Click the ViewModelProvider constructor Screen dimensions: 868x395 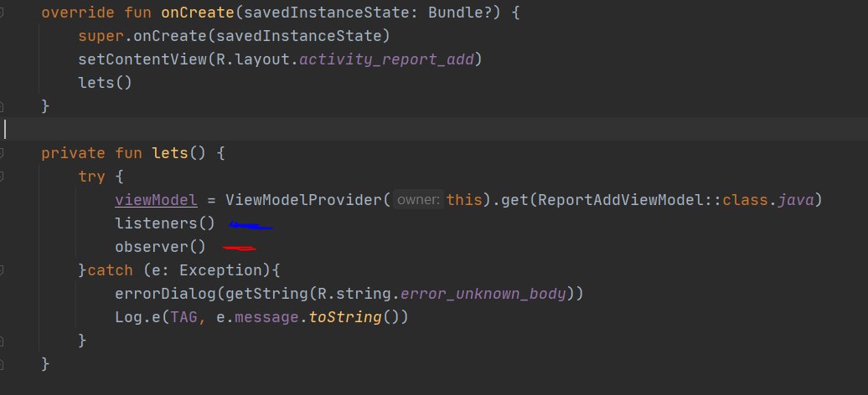pos(303,200)
